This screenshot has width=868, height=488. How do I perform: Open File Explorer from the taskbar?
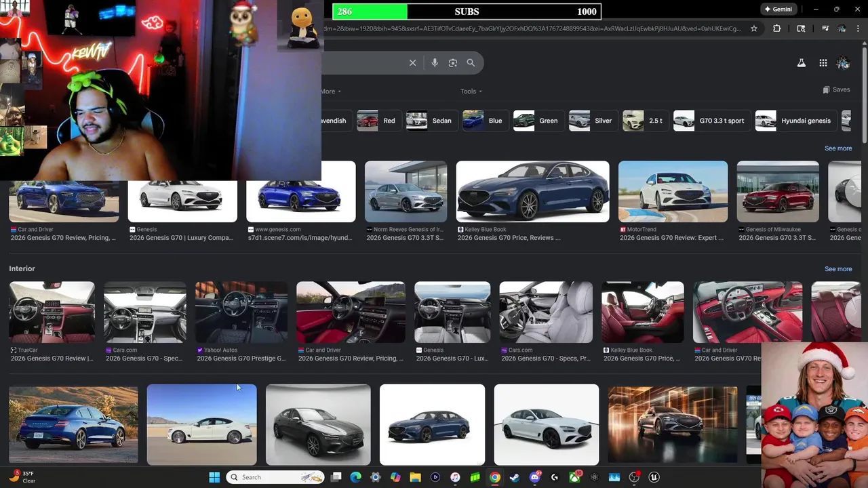tap(415, 477)
